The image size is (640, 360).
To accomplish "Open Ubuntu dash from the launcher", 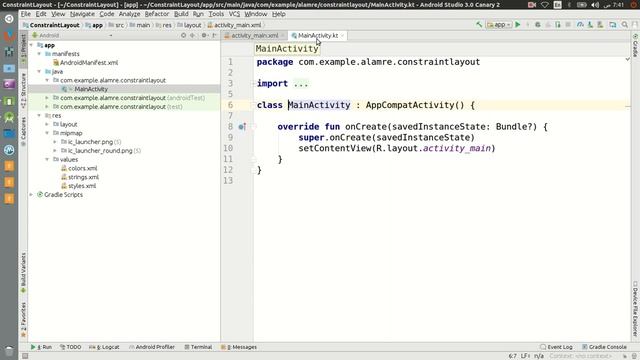I will click(9, 19).
